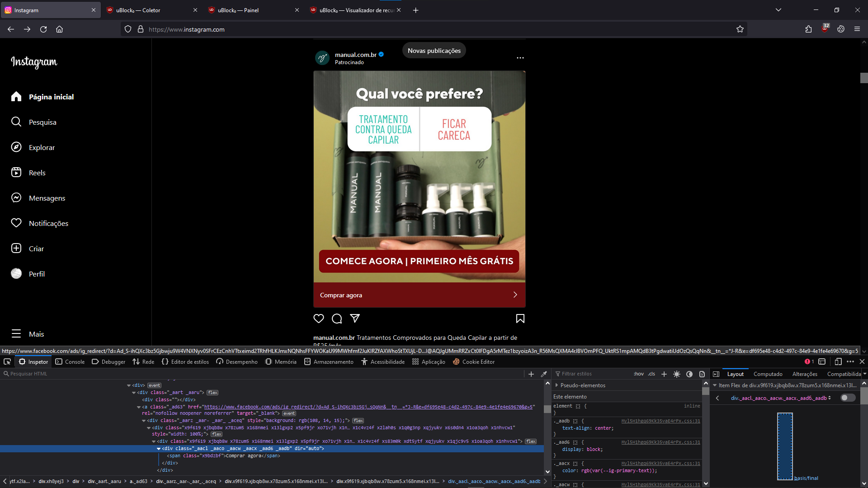Expand the Pseudo-elementos section

pos(557,385)
